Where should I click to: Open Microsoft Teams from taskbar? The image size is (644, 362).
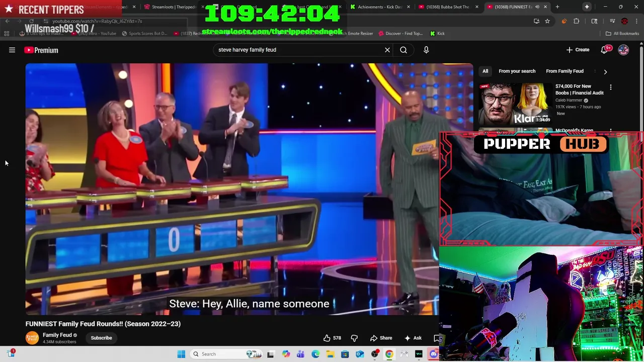(x=300, y=354)
